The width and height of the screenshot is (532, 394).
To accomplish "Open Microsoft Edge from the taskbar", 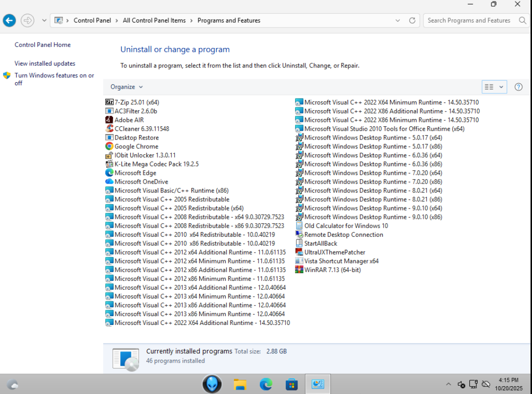I will click(266, 384).
